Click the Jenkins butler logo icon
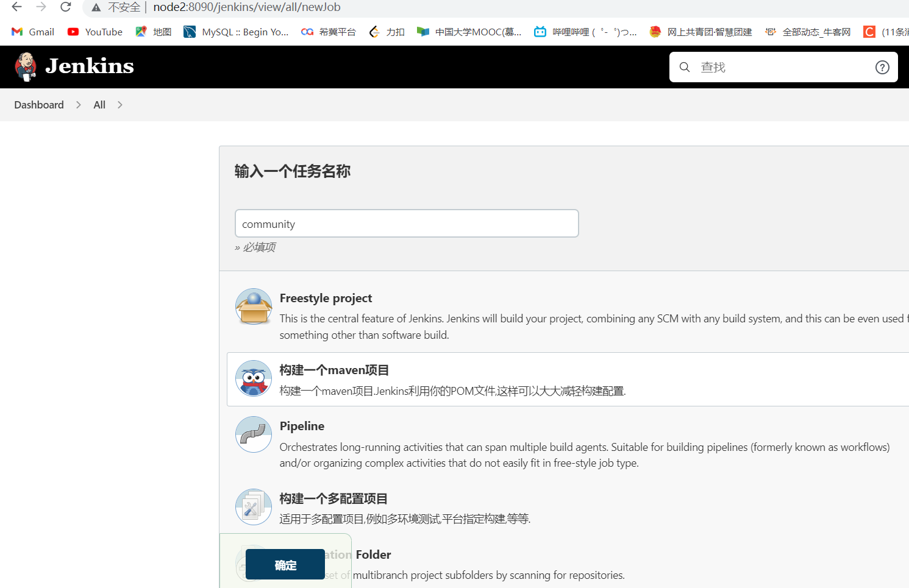 (x=26, y=66)
